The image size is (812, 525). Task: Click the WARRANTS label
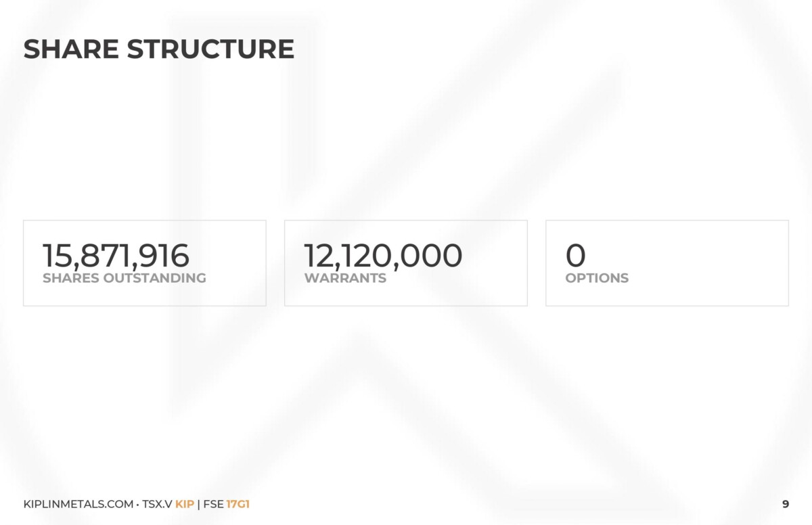coord(345,278)
